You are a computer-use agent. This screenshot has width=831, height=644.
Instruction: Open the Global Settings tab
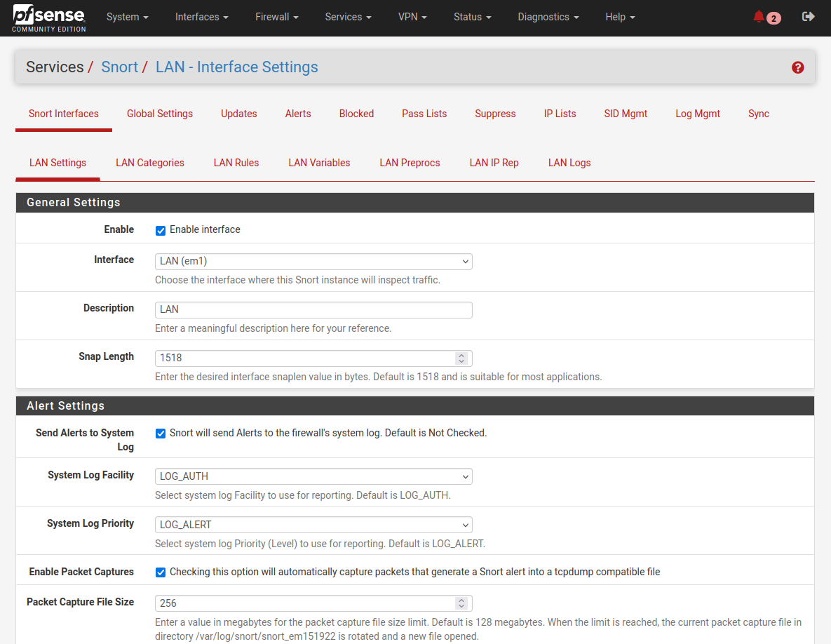coord(159,114)
